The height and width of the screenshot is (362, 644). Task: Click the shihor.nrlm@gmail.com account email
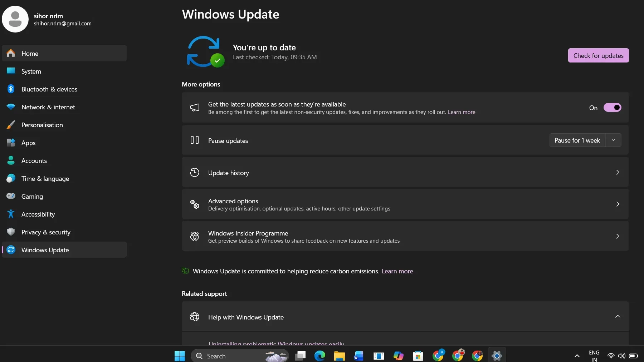pos(63,24)
